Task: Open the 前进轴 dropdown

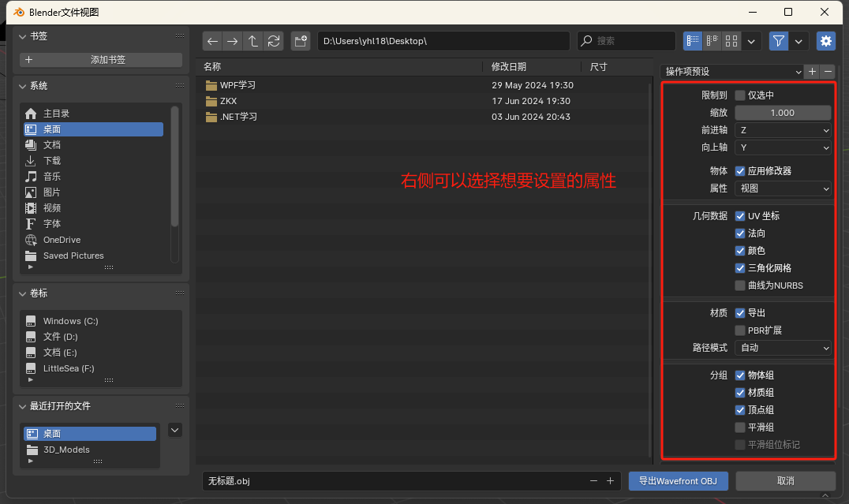Action: tap(782, 129)
